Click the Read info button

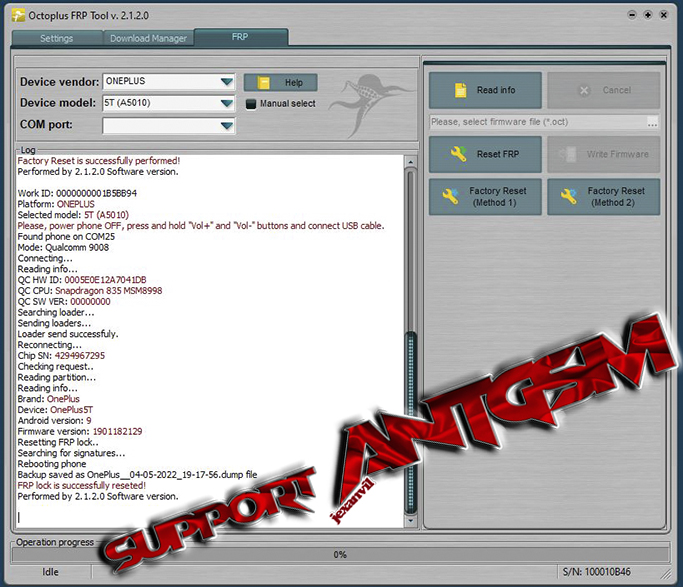(x=485, y=90)
